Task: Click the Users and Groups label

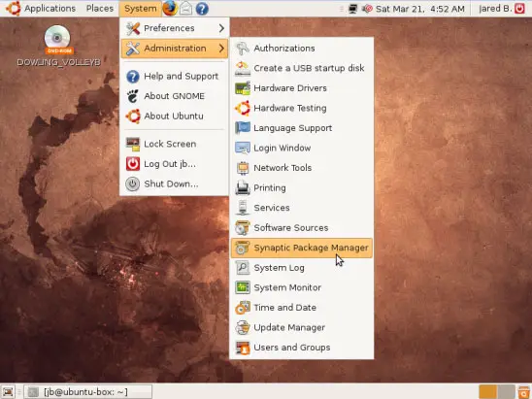Action: click(292, 348)
